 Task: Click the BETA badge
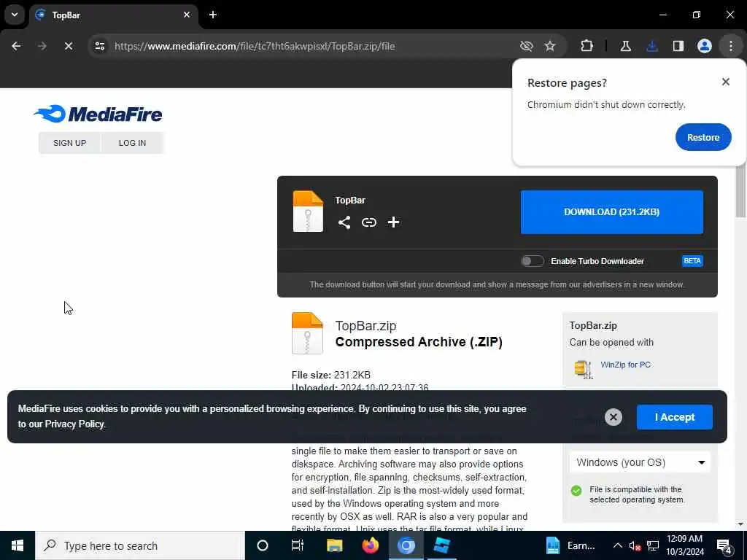click(x=692, y=261)
